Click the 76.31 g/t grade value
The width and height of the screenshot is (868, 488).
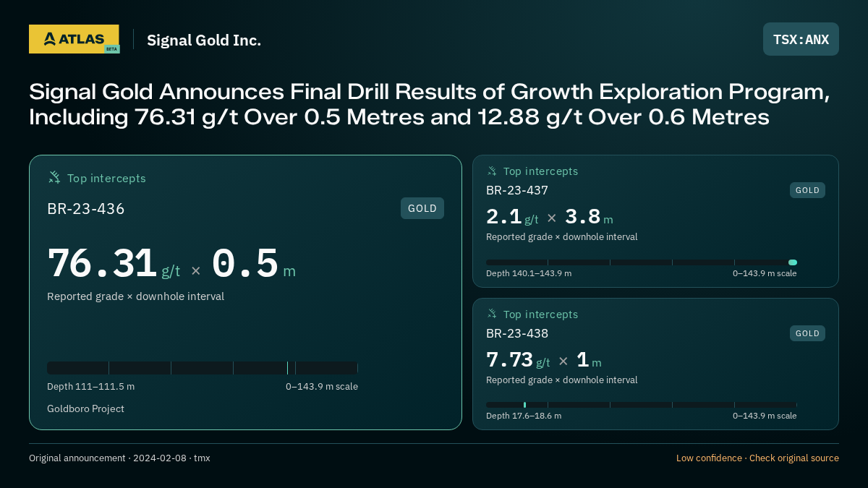pos(114,263)
